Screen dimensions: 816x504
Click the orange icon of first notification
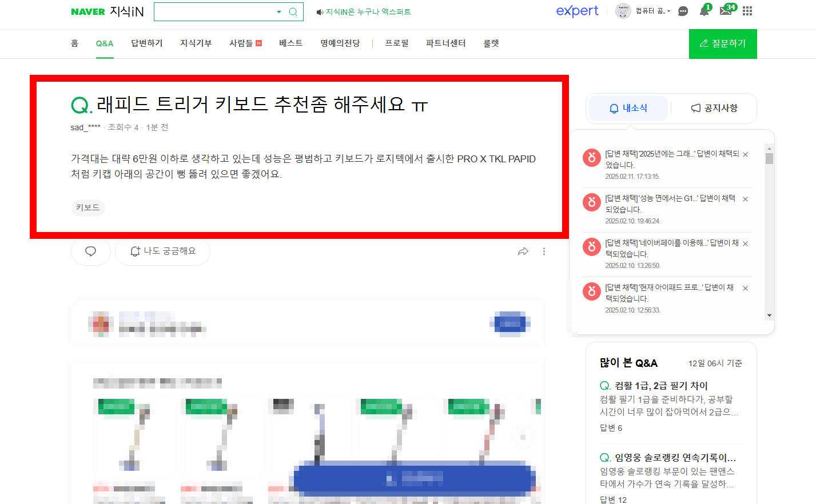[591, 157]
